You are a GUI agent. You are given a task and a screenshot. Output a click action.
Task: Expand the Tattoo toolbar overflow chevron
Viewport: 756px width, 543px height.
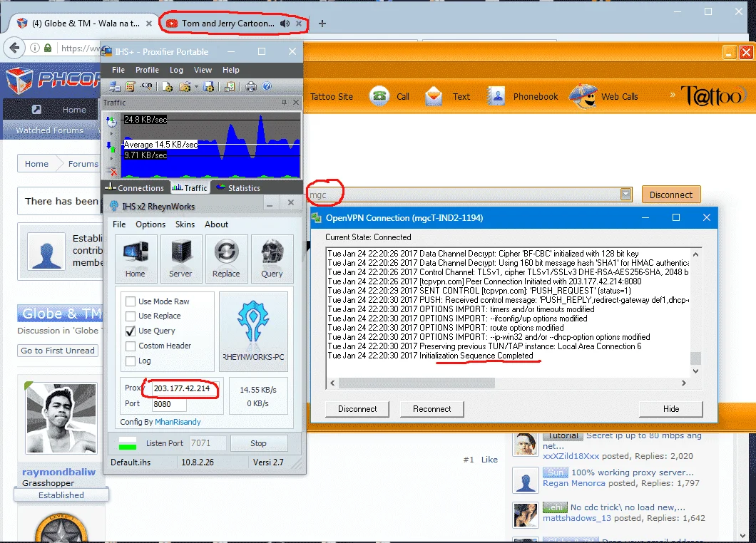tap(673, 95)
